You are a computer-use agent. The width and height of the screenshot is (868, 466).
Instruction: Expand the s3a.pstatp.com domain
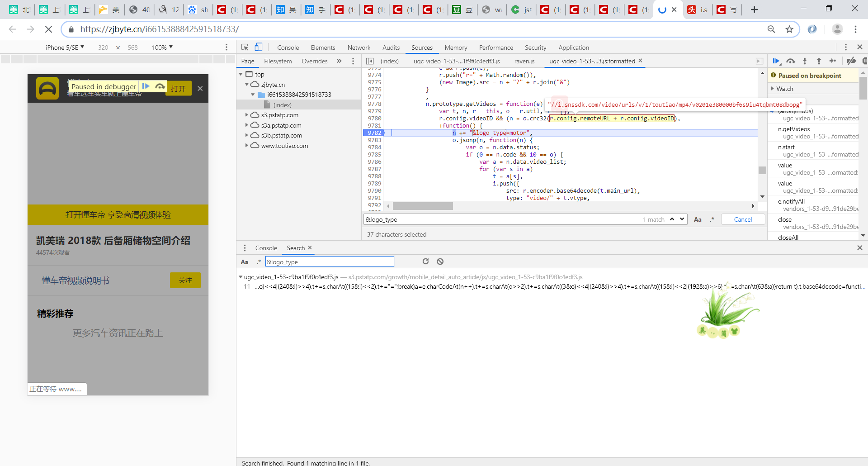tap(247, 125)
